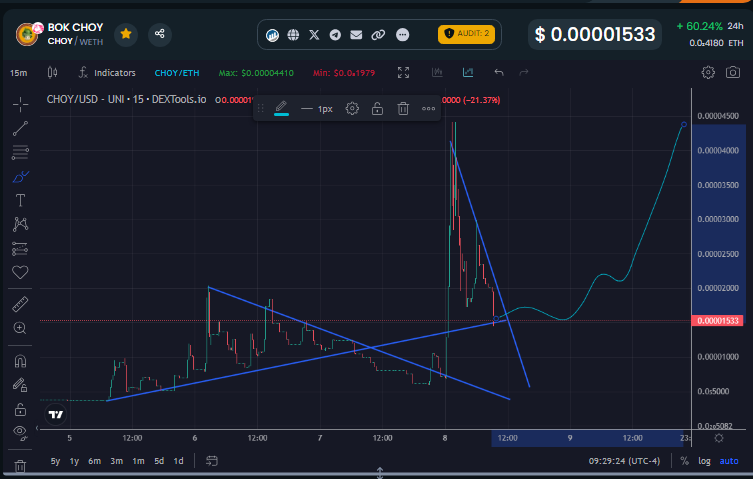Toggle the bar chart icon in toolbar

tap(437, 73)
